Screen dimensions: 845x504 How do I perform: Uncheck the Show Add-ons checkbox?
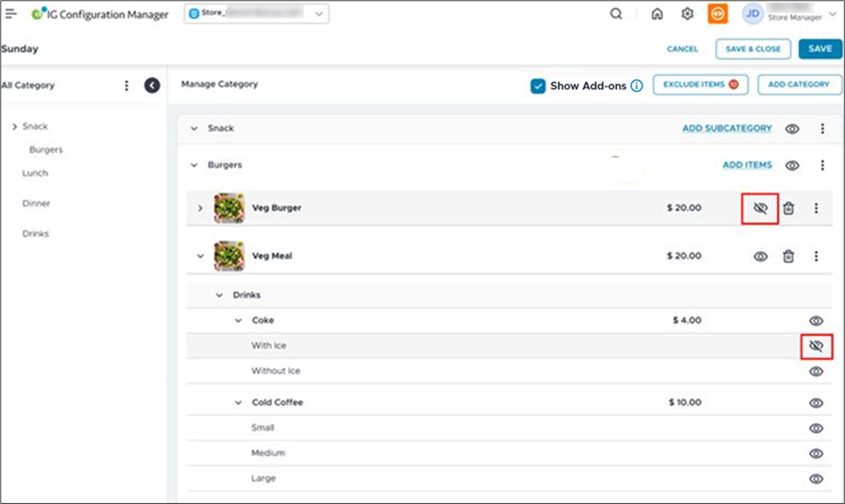tap(539, 84)
